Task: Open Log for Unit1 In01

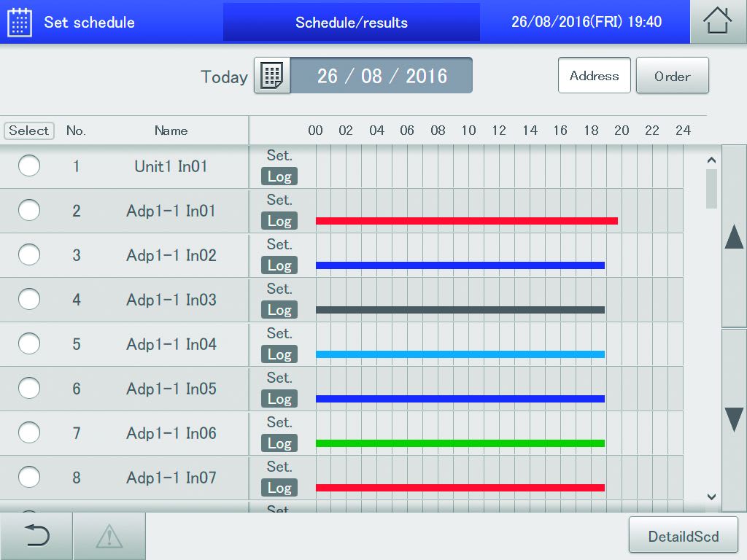Action: pos(279,176)
